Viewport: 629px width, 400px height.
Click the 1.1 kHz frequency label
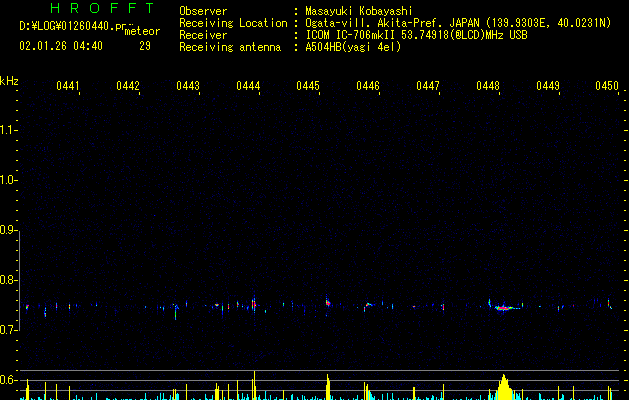(8, 130)
